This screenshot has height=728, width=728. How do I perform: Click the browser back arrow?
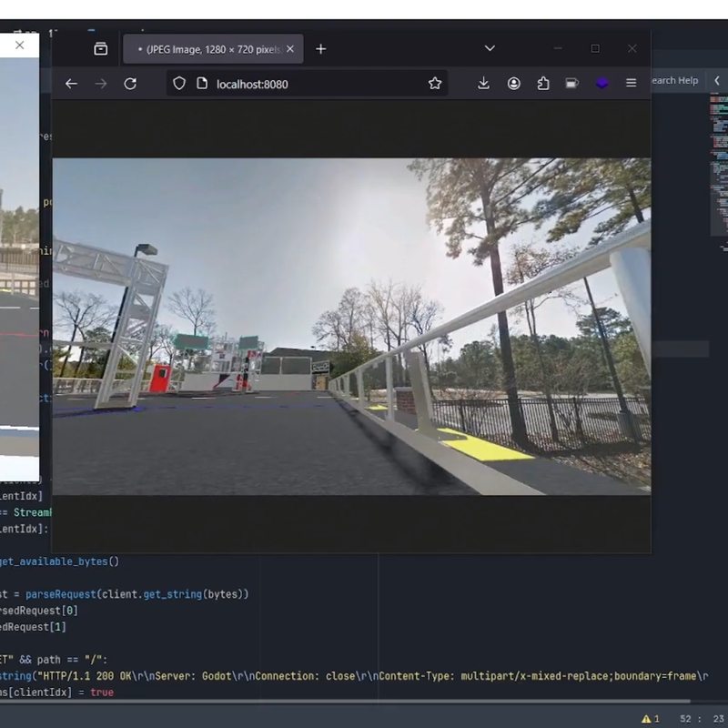point(71,84)
